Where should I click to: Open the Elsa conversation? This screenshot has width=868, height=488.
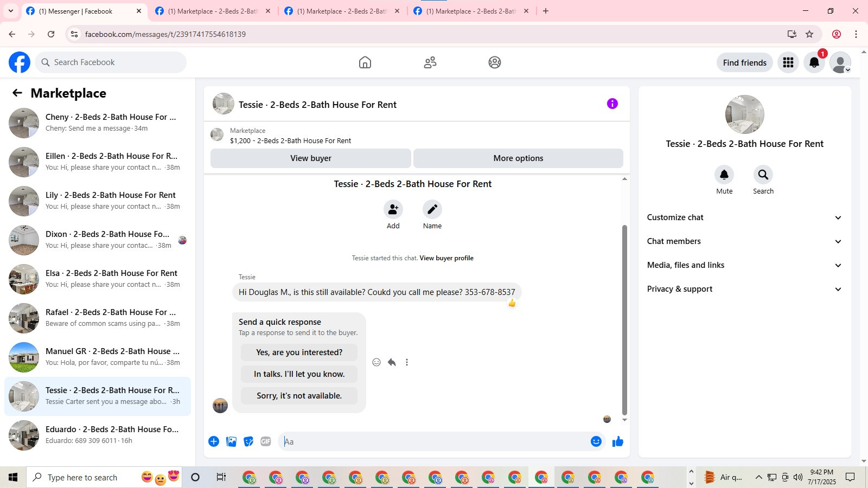(98, 279)
